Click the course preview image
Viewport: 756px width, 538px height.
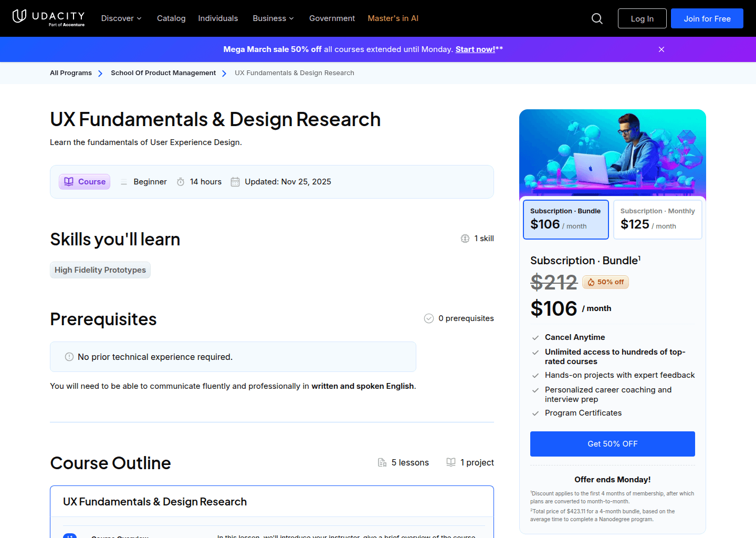(612, 153)
